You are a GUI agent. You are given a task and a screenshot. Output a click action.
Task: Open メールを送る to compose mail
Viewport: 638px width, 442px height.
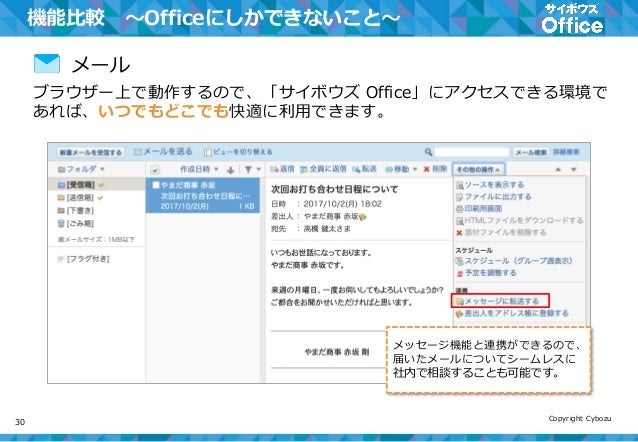tap(163, 152)
